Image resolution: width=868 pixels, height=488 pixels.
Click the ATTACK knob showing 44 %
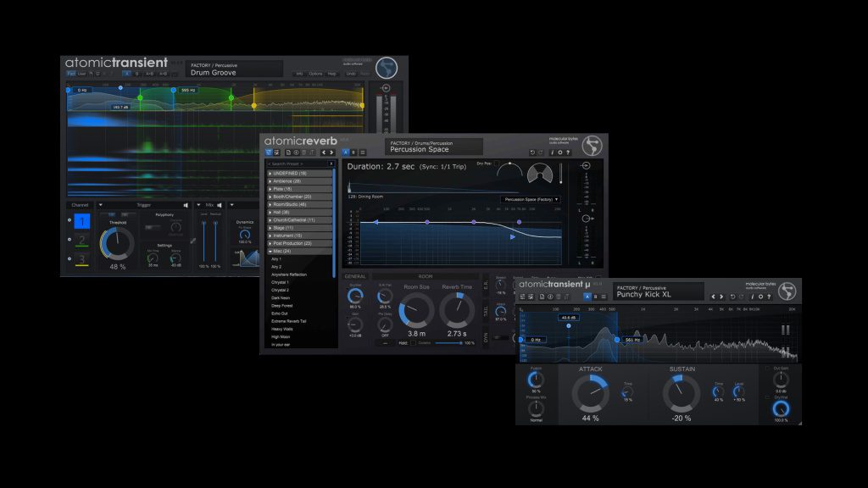(x=590, y=394)
